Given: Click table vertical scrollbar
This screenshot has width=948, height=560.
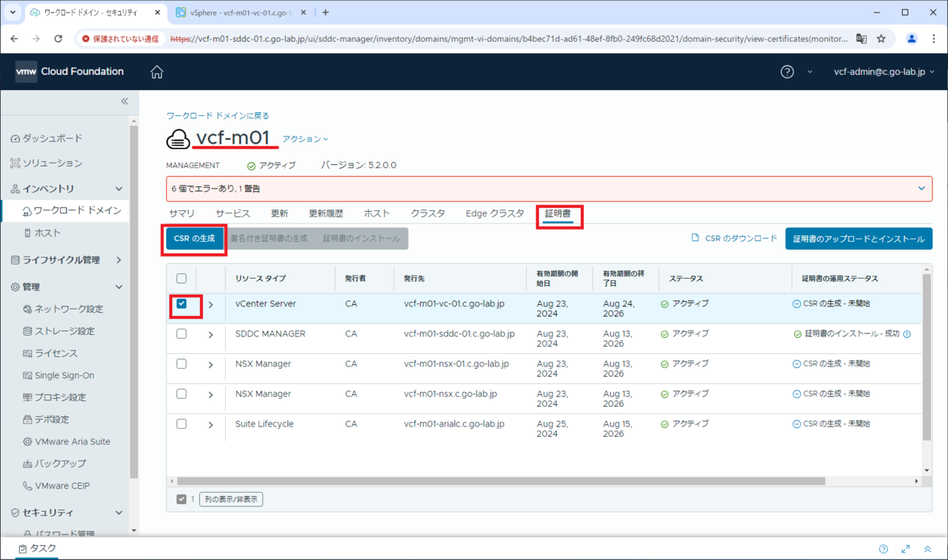Looking at the screenshot, I should click(x=926, y=357).
